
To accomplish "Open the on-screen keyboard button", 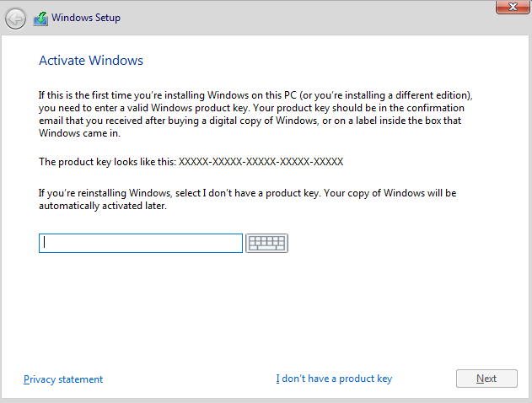I will pos(266,243).
